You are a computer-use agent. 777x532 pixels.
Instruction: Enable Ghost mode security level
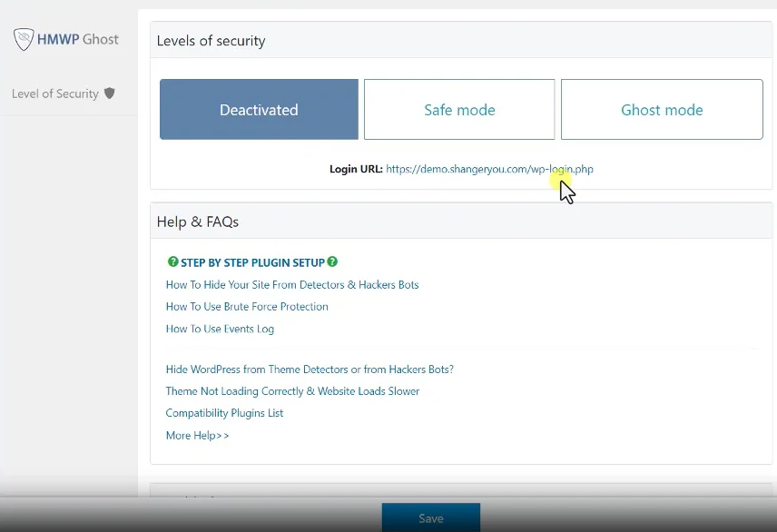pos(662,109)
